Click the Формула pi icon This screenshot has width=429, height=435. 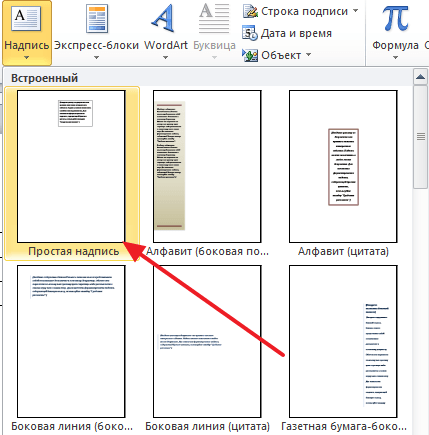395,19
